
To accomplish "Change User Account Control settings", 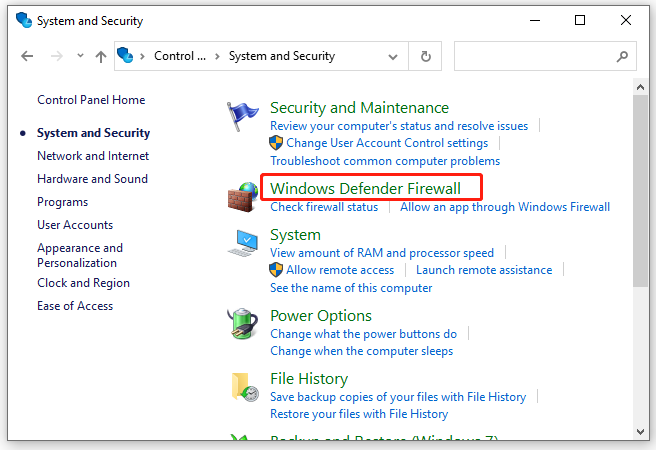I will coord(387,143).
